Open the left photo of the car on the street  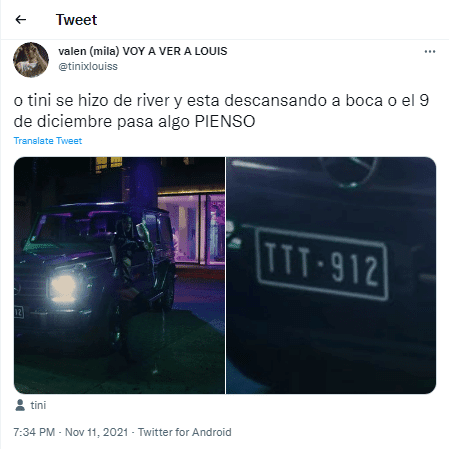119,275
